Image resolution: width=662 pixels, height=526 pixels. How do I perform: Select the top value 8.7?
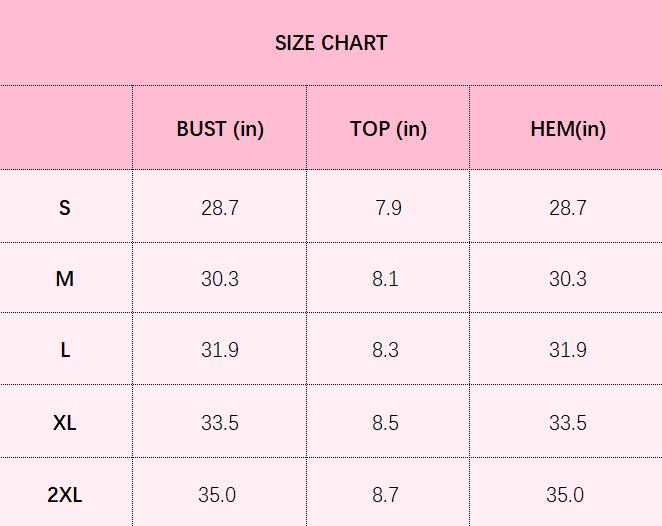pos(385,495)
